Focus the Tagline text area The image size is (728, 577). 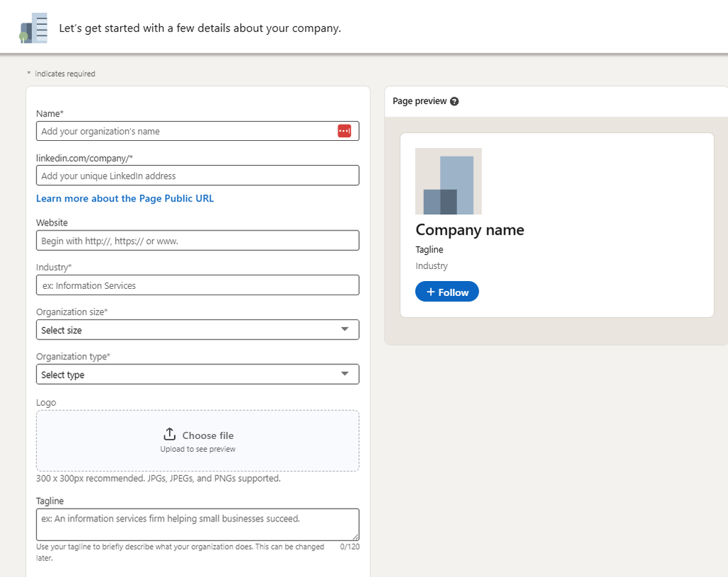coord(198,524)
